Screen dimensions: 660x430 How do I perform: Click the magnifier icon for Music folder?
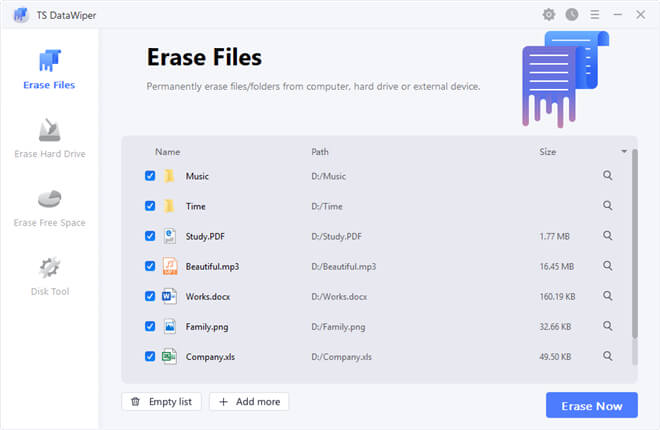click(x=607, y=176)
